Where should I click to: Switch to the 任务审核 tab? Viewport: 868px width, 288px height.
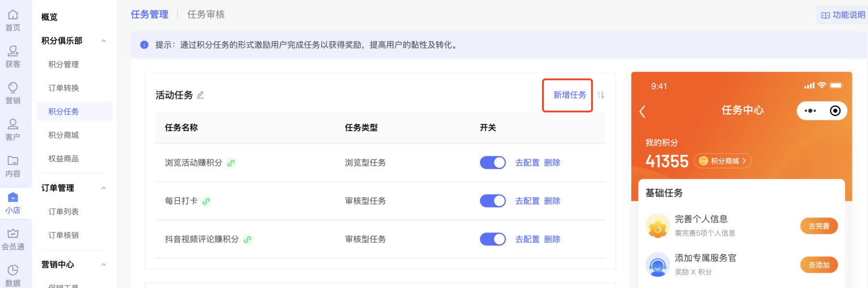point(206,14)
